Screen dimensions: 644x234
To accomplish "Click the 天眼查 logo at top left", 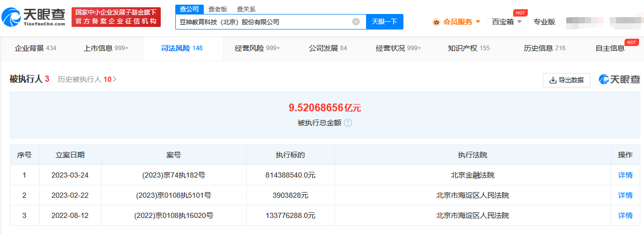I will pyautogui.click(x=34, y=17).
